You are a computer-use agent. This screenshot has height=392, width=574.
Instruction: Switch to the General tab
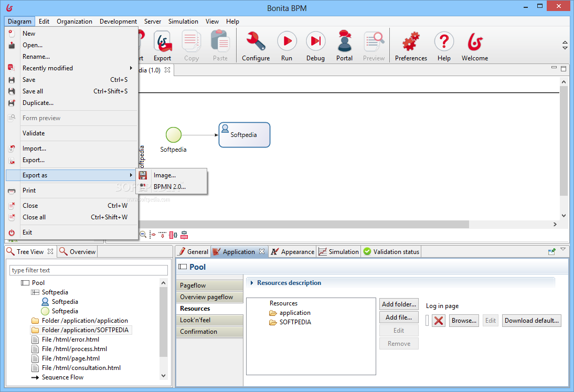pos(193,251)
